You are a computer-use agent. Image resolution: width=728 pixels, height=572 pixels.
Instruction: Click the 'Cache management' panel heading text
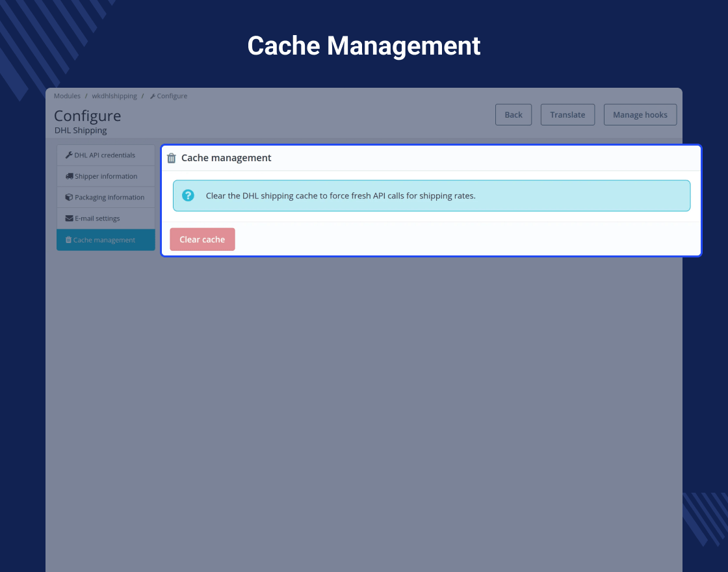[226, 158]
